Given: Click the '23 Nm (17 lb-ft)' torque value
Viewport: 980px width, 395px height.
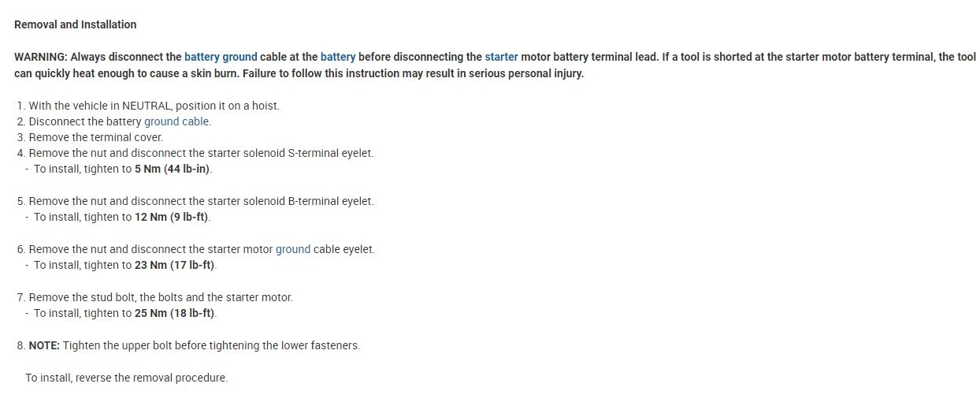Looking at the screenshot, I should coord(175,265).
